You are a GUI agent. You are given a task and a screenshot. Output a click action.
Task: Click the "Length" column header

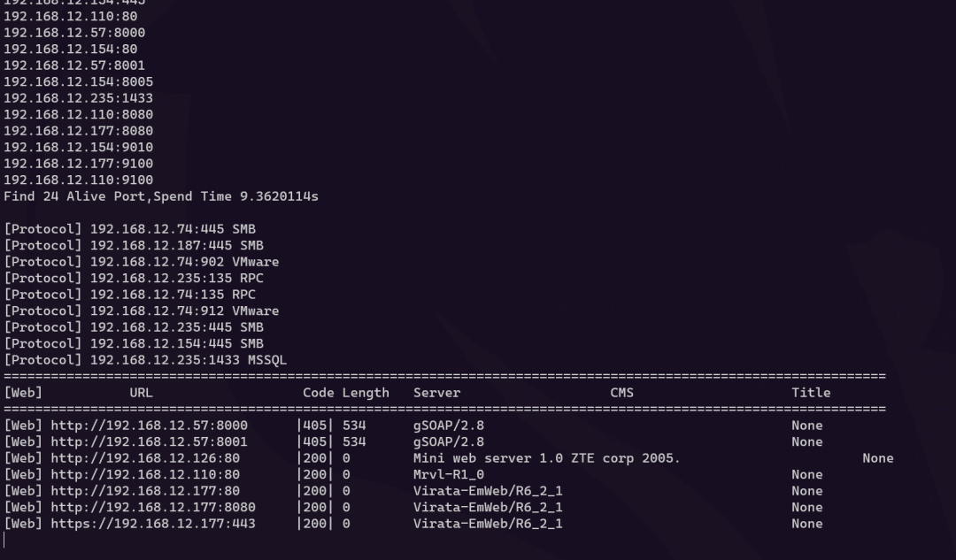tap(366, 393)
